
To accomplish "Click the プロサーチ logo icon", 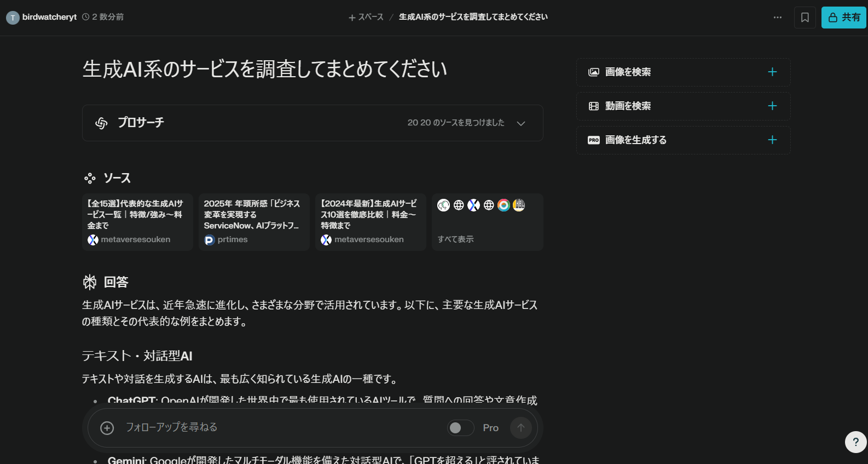I will (101, 123).
